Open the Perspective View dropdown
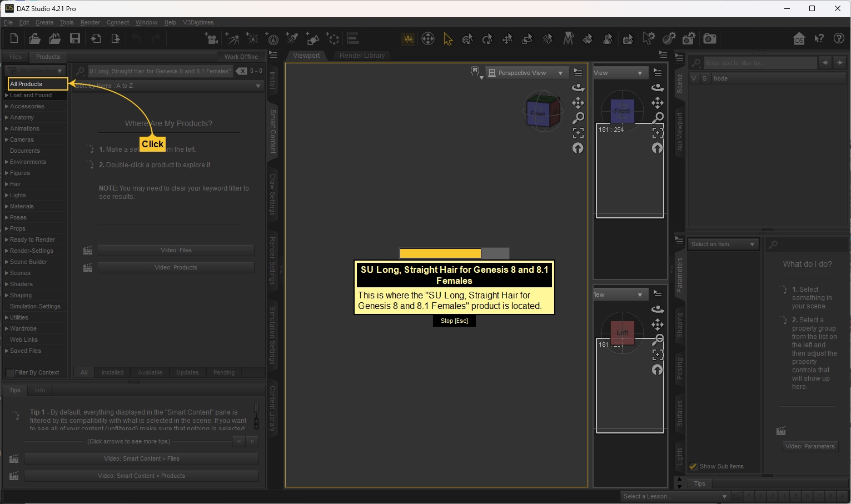Viewport: 851px width, 504px height. (x=525, y=73)
